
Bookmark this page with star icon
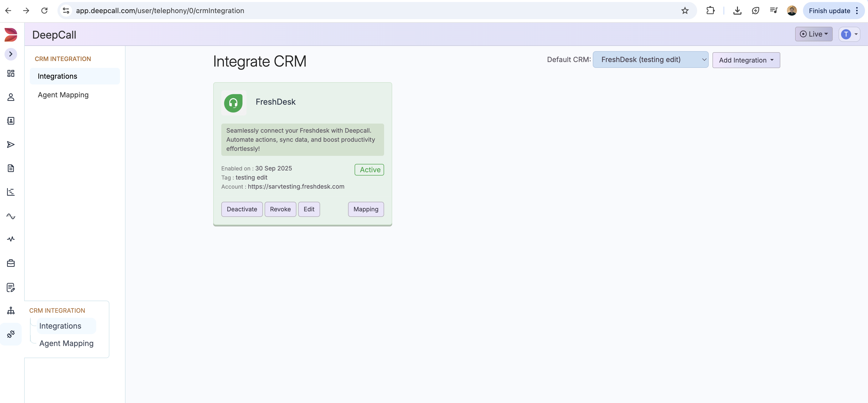click(x=685, y=11)
